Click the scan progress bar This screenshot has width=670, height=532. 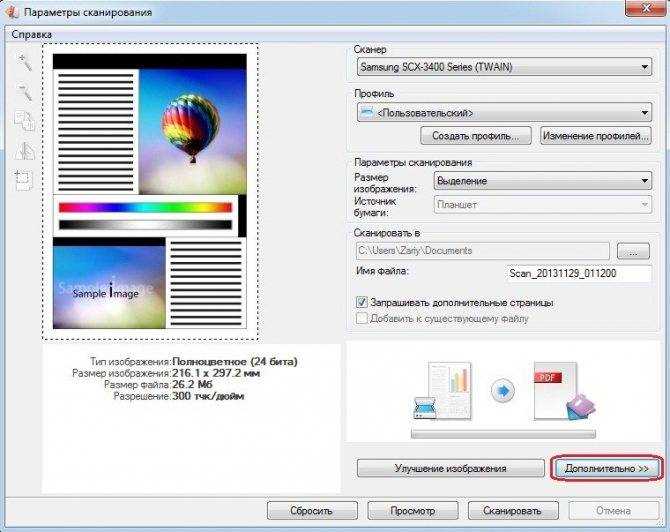pyautogui.click(x=503, y=434)
